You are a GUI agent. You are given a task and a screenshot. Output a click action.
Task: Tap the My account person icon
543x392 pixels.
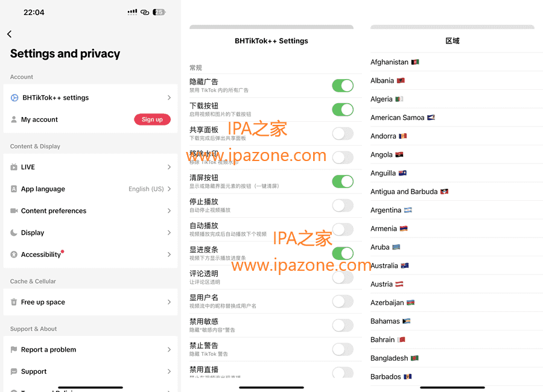tap(14, 119)
